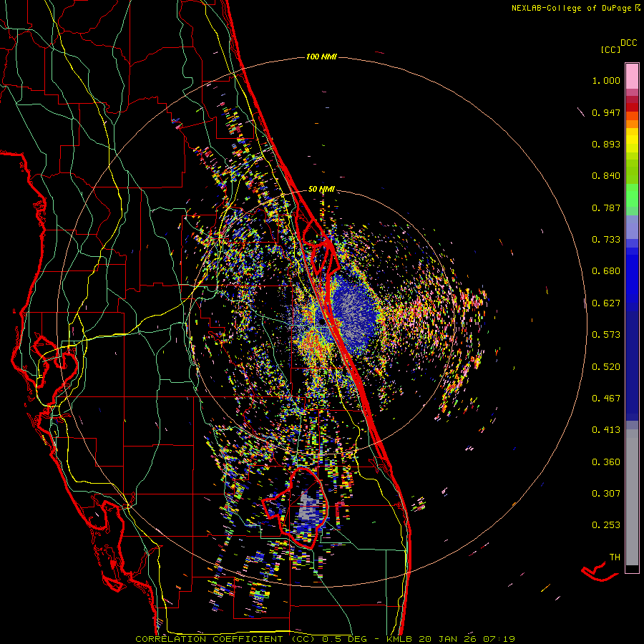The image size is (644, 644).
Task: Select the 0.733 scale value
Action: coord(606,240)
